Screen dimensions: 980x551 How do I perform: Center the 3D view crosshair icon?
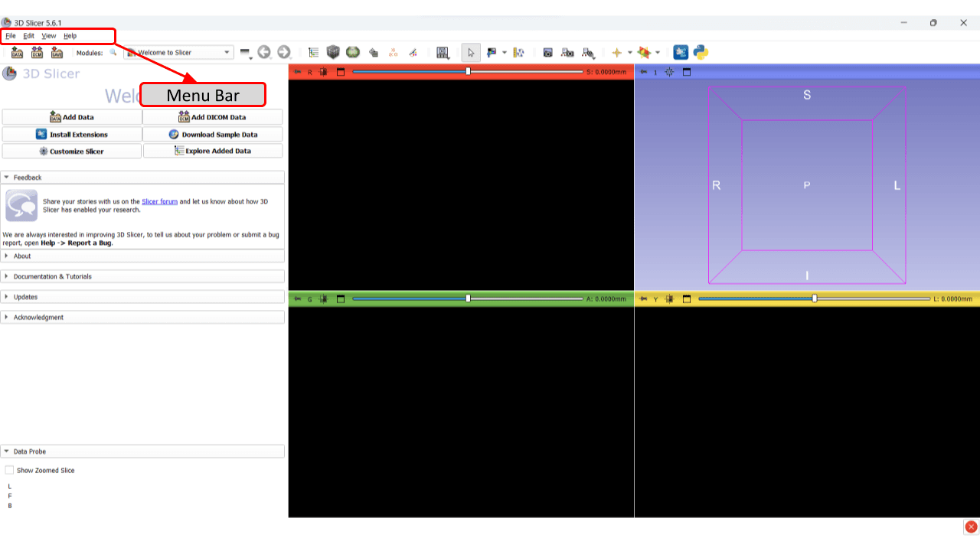pyautogui.click(x=670, y=72)
